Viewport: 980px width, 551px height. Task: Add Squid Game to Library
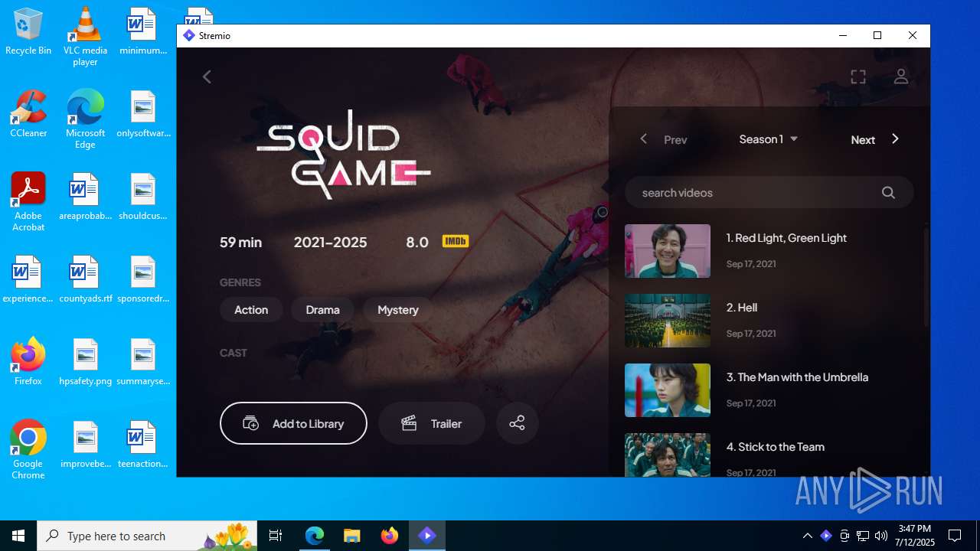(293, 423)
